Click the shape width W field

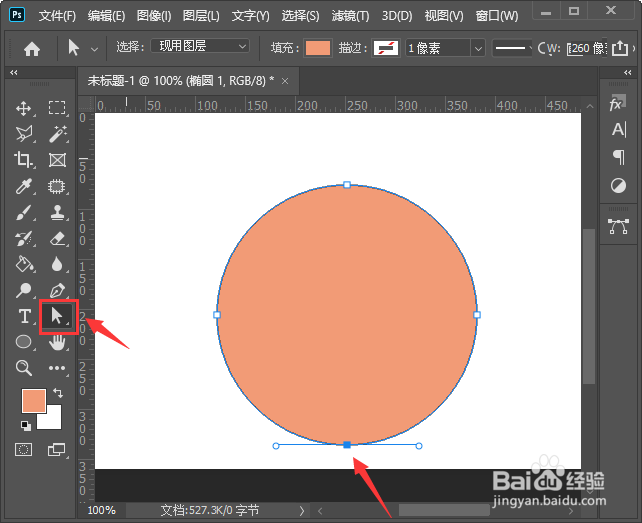point(586,48)
